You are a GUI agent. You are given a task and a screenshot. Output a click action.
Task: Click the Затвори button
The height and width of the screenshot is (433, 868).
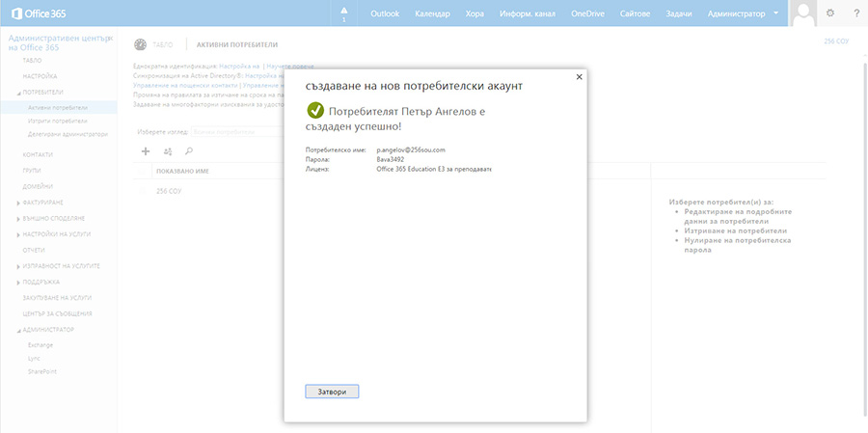click(332, 392)
